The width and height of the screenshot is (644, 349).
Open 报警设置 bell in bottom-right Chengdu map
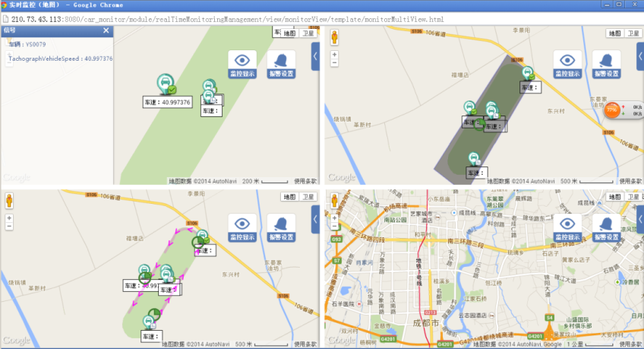tap(607, 228)
